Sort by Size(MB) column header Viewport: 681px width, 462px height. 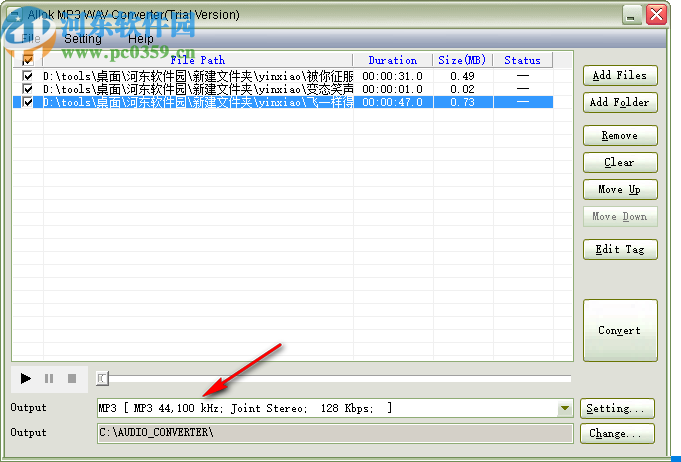462,60
